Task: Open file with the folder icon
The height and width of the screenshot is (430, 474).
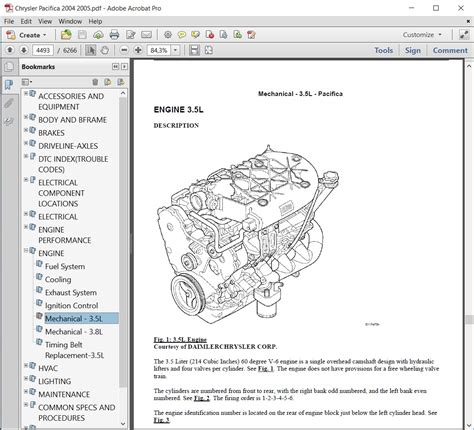Action: pyautogui.click(x=66, y=35)
